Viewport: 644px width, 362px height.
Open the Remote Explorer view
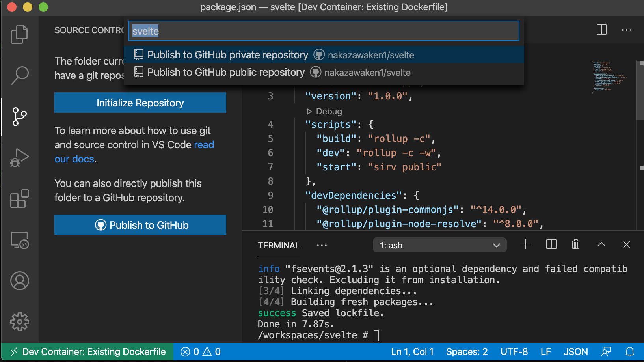(x=19, y=240)
